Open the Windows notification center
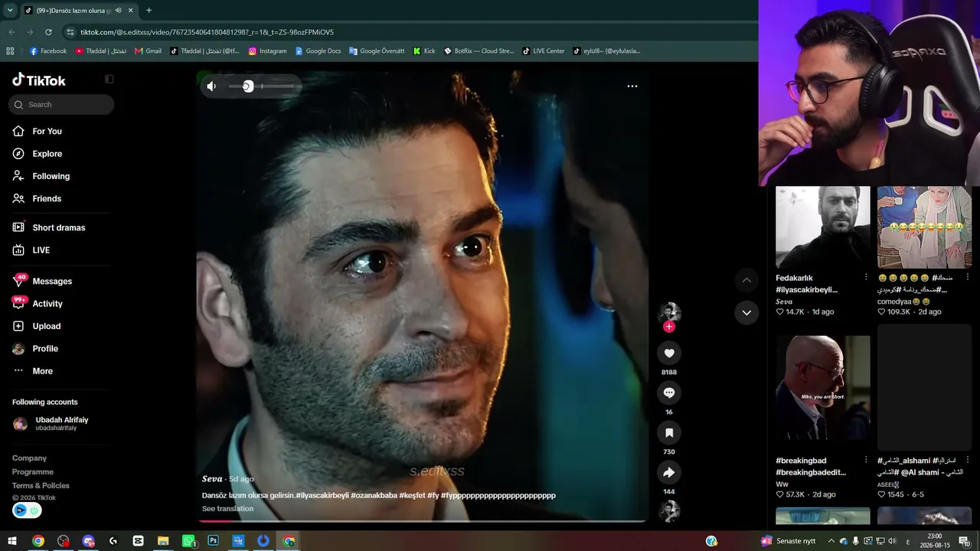Viewport: 980px width, 551px height. point(964,541)
